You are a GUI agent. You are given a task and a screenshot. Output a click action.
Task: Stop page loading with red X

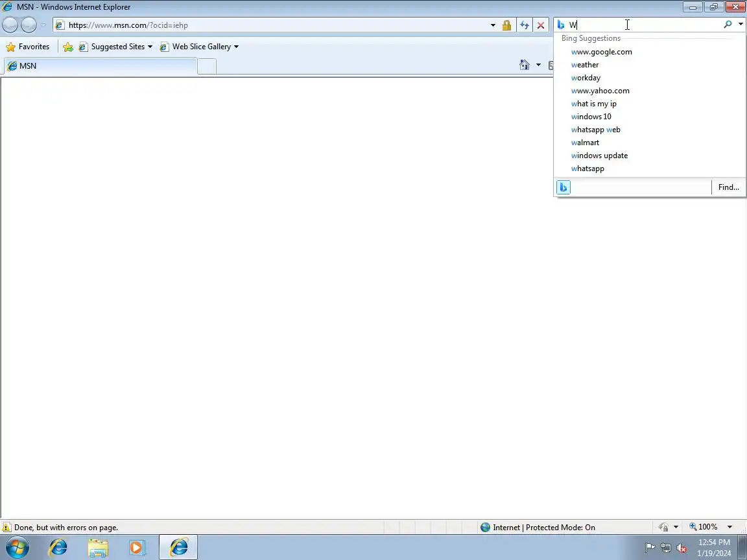(541, 25)
